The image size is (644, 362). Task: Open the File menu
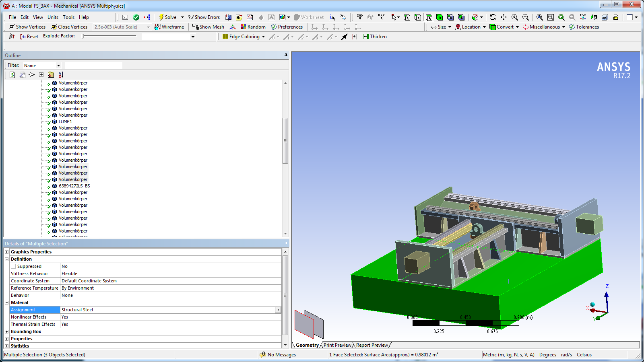click(12, 17)
